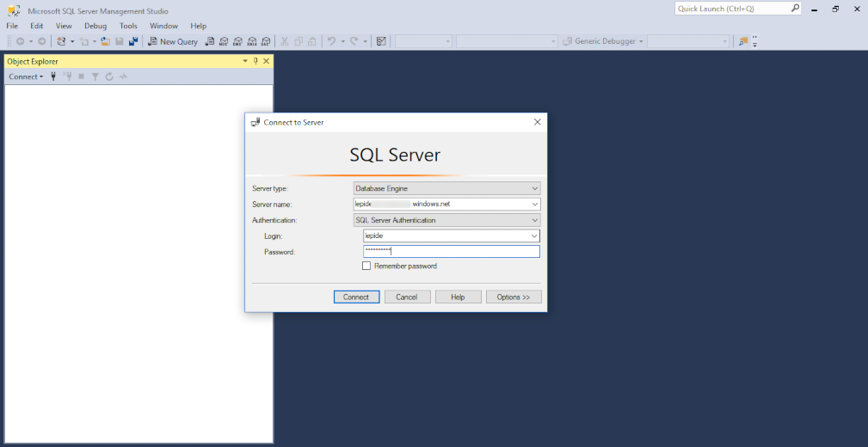Close the Connect to Server dialog
This screenshot has width=868, height=447.
click(x=537, y=122)
